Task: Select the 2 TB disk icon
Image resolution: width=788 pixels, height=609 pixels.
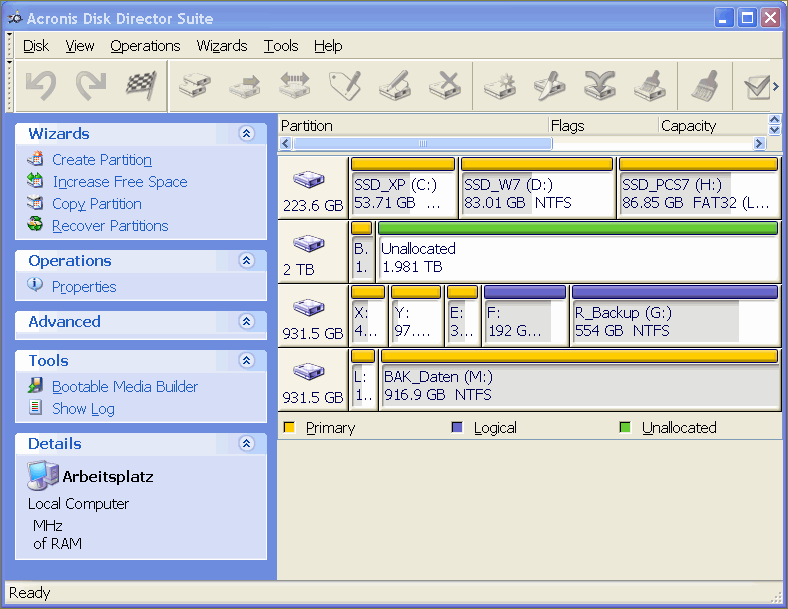Action: [x=309, y=243]
